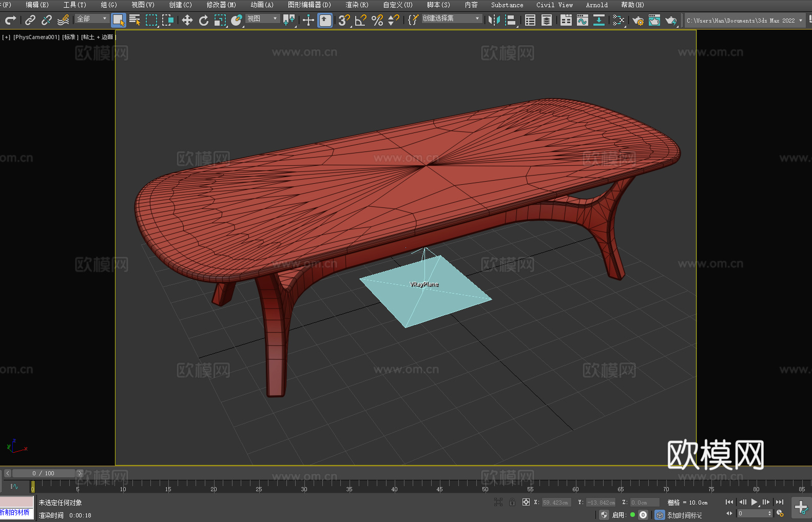Open Rendered Frame Window icon
Image resolution: width=812 pixels, height=522 pixels.
pyautogui.click(x=654, y=20)
